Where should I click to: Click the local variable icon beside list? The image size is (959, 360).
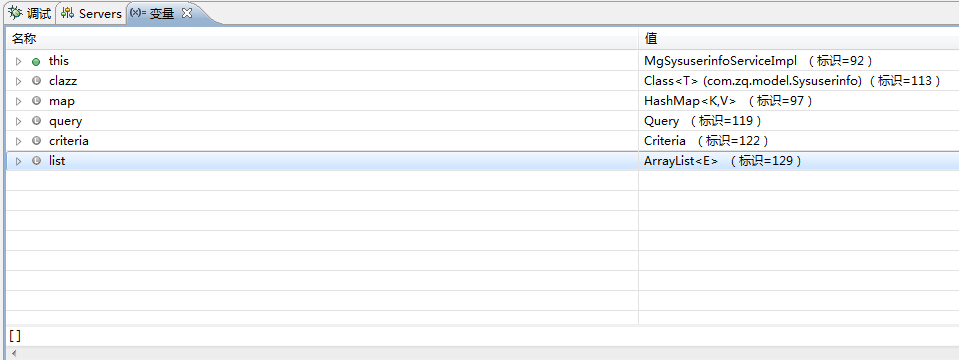[36, 161]
